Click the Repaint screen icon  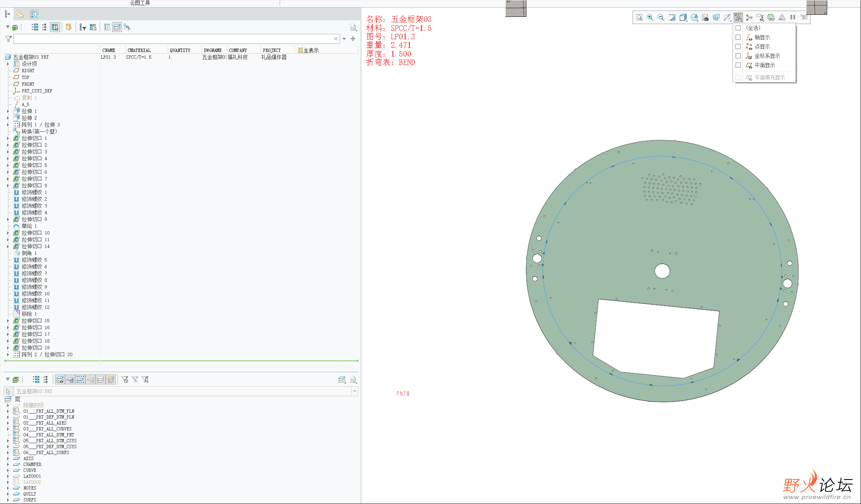click(672, 17)
